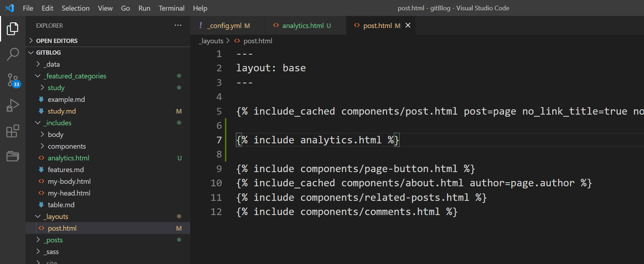This screenshot has width=644, height=264.
Task: Click the markdown icon of table.md
Action: click(x=41, y=205)
